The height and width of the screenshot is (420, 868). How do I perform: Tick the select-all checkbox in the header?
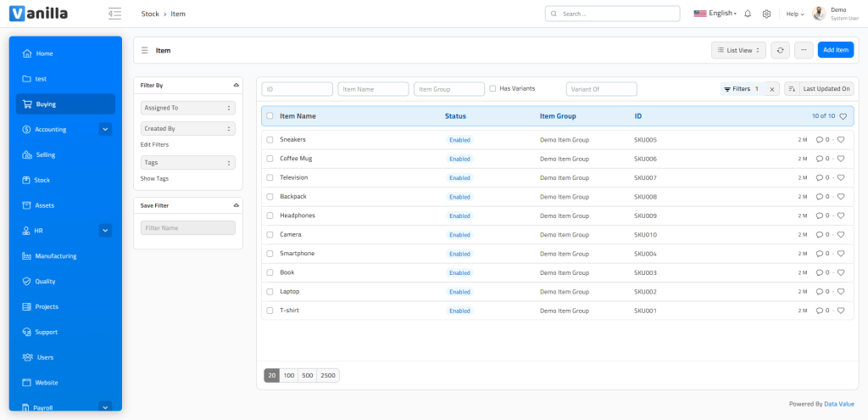[270, 115]
